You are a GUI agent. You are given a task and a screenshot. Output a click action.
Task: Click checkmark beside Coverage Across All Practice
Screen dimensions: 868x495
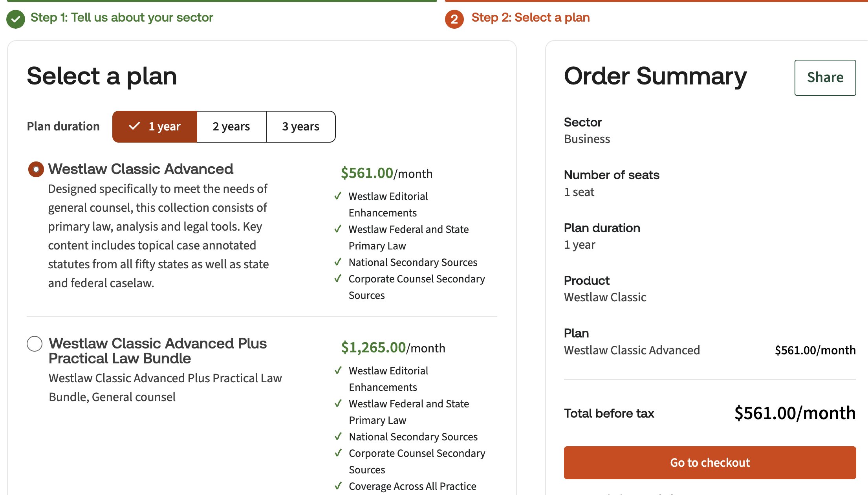338,486
